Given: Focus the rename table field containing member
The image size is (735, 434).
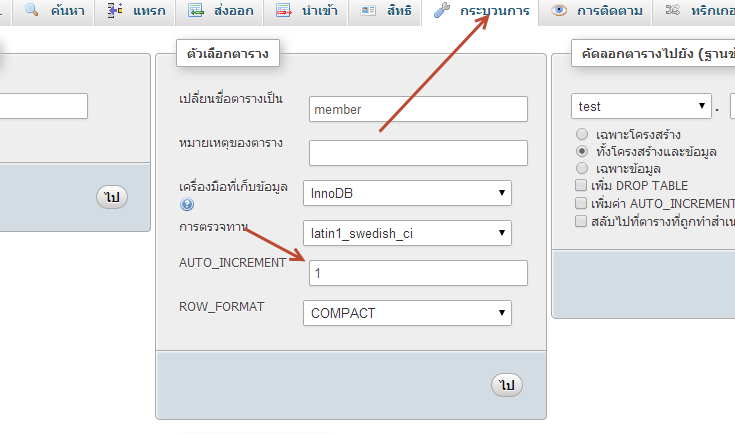Looking at the screenshot, I should coord(418,109).
